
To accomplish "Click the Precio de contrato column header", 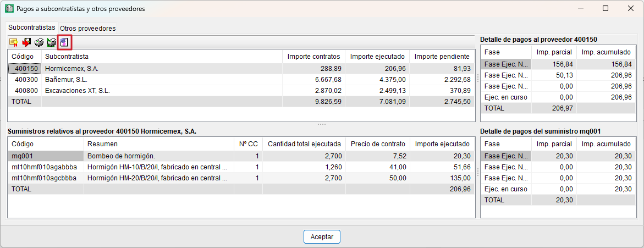I will (378, 144).
